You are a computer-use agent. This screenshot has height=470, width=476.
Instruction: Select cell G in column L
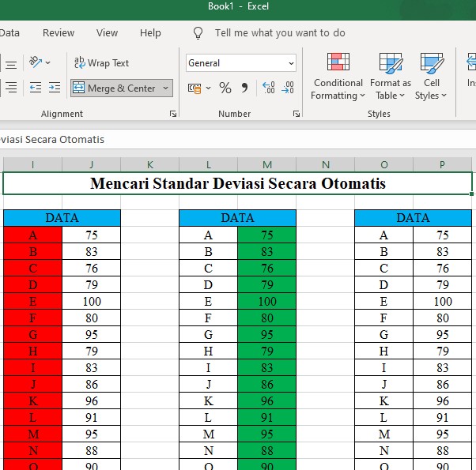tap(209, 334)
